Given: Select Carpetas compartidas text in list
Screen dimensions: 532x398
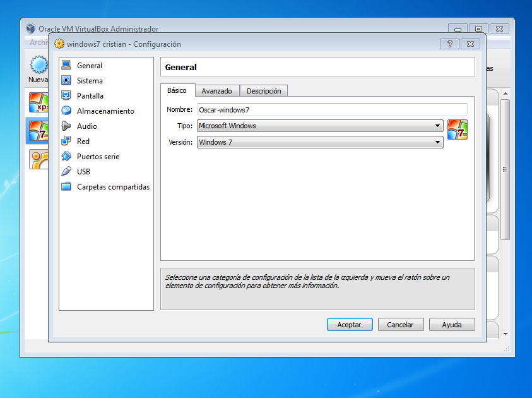Looking at the screenshot, I should pyautogui.click(x=114, y=187).
